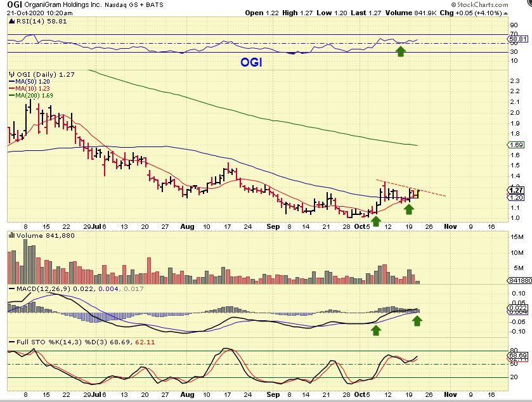532x402 pixels.
Task: Click the MACD(12,26,9) 0.022 legend text
Action: pos(56,289)
